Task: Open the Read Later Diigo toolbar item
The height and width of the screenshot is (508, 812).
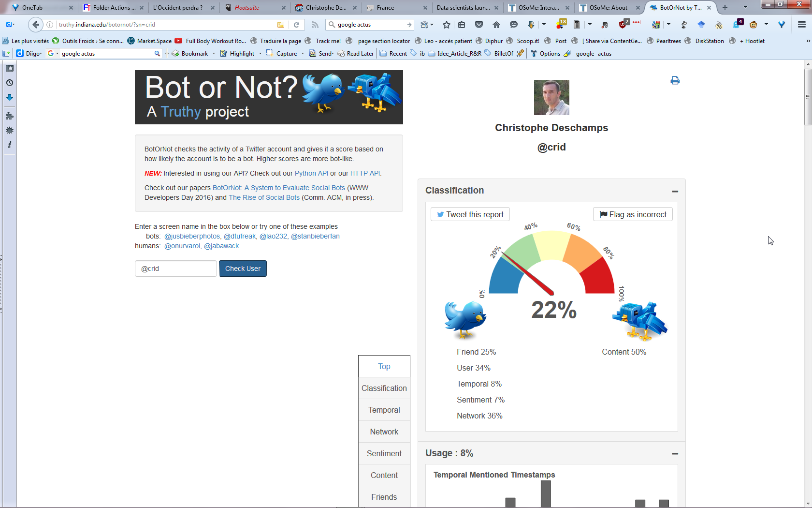Action: pyautogui.click(x=356, y=54)
